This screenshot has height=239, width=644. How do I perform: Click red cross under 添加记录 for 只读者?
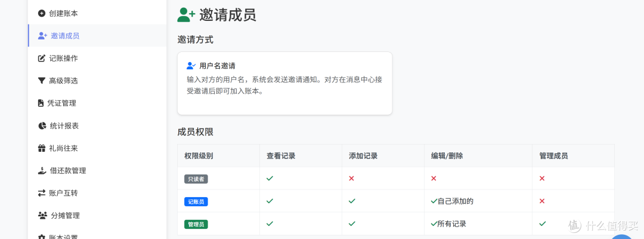pyautogui.click(x=352, y=179)
